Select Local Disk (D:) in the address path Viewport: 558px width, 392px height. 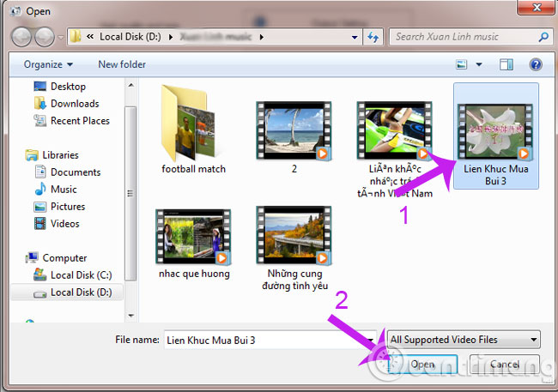point(130,37)
